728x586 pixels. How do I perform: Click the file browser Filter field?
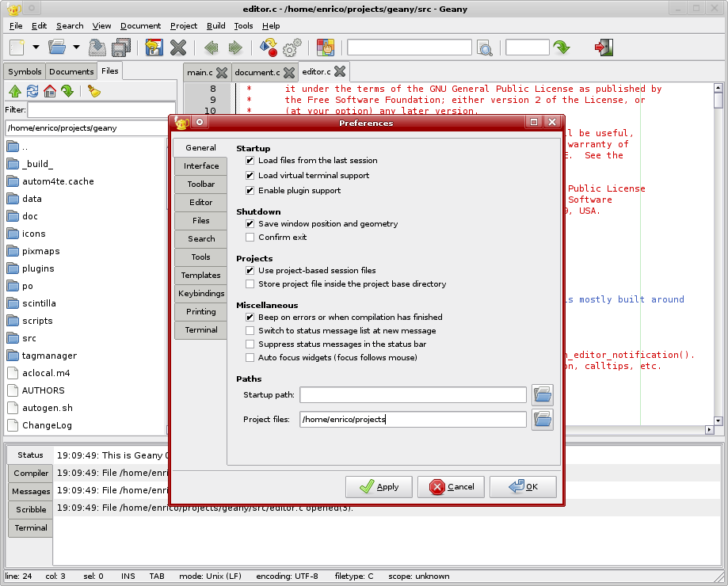pyautogui.click(x=101, y=110)
